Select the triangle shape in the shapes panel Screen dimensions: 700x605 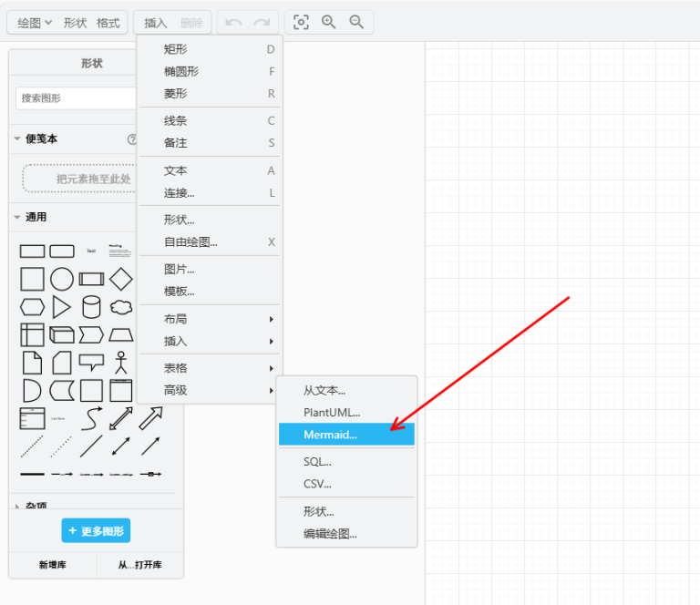(x=61, y=307)
